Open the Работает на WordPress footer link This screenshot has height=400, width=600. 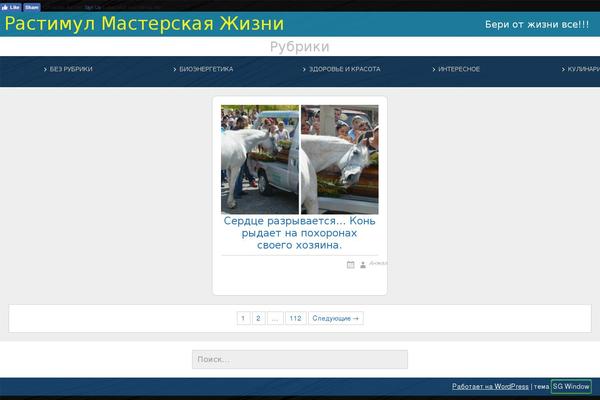(x=490, y=387)
